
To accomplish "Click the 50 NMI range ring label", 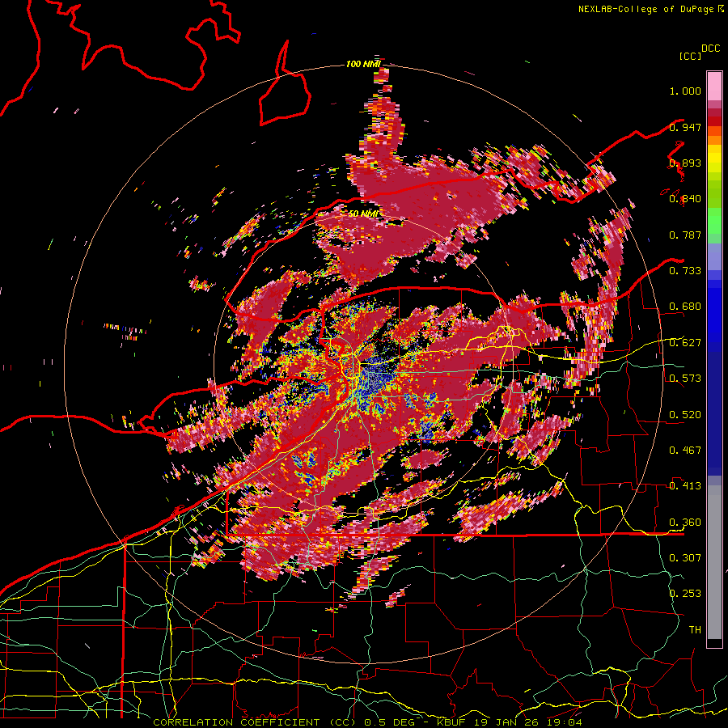I will point(363,214).
